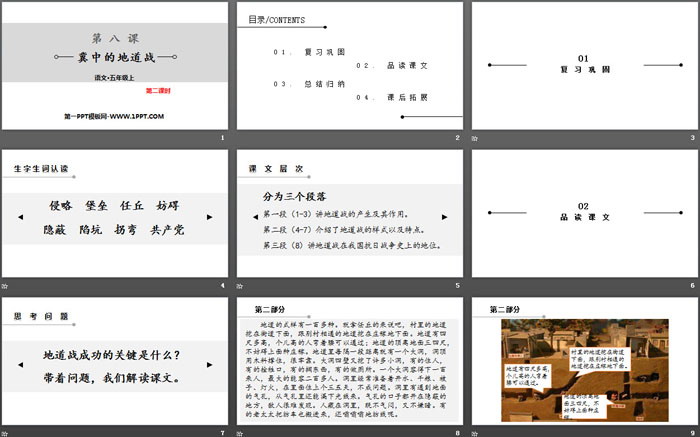Click the question 地道战成功的关键是什么

(113, 355)
